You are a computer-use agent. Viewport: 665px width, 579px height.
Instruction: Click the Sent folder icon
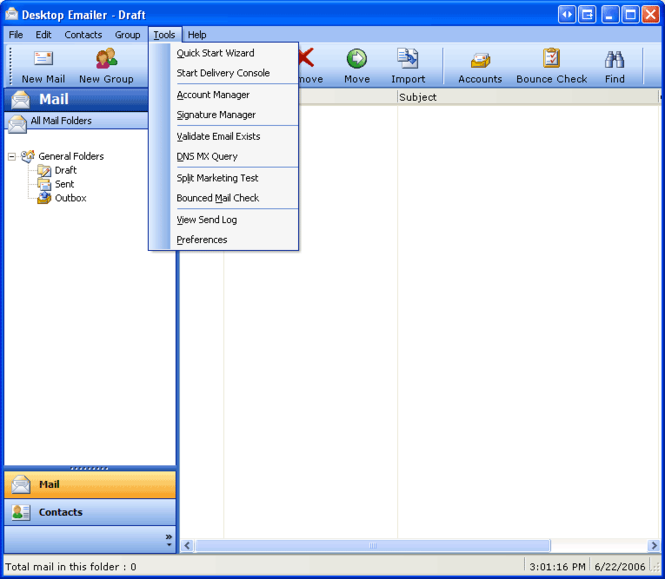[x=44, y=184]
